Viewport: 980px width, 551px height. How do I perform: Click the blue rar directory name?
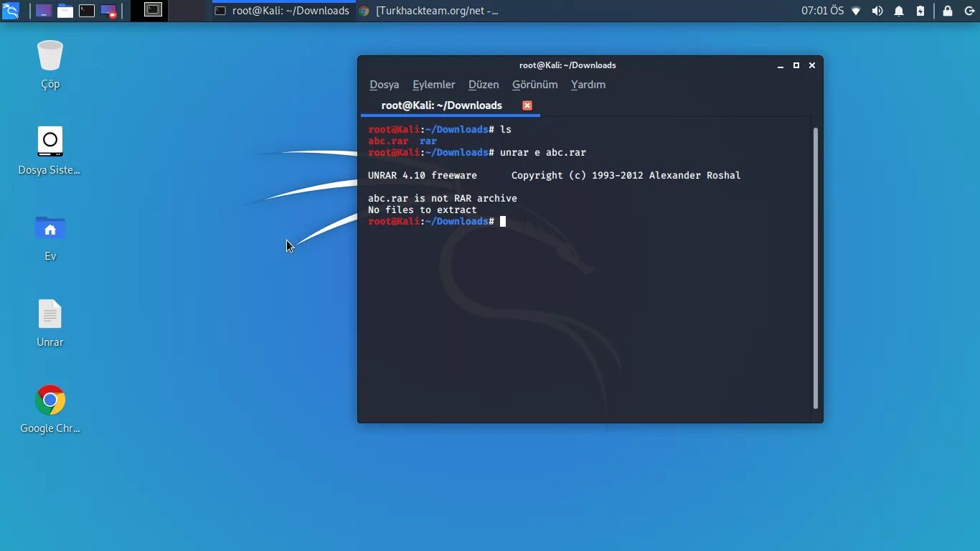[x=428, y=141]
